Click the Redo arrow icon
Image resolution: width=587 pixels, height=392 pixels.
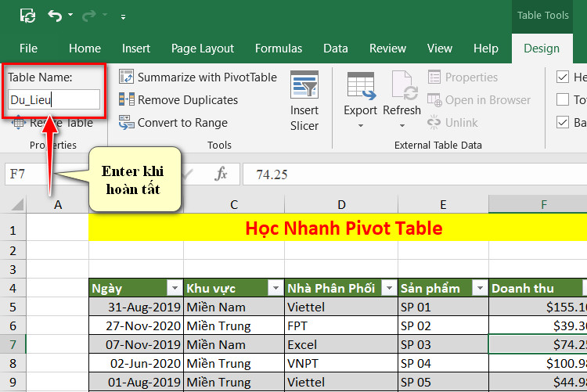(x=89, y=16)
